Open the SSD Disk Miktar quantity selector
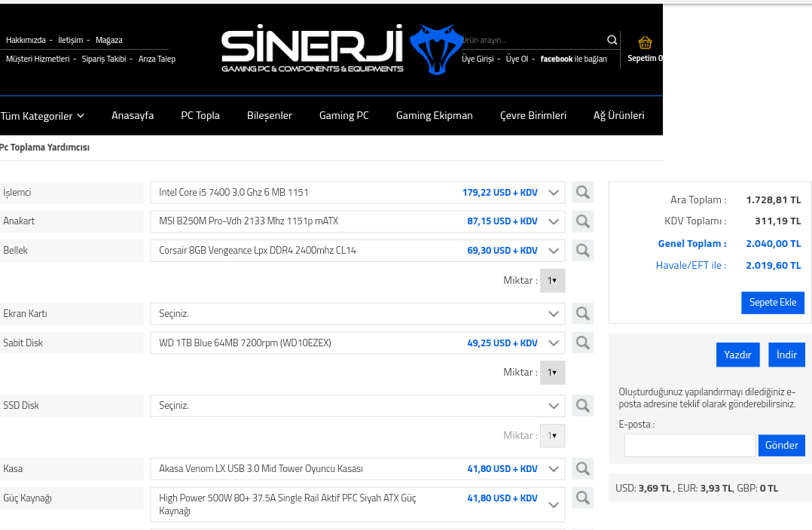Viewport: 812px width, 530px height. point(552,436)
